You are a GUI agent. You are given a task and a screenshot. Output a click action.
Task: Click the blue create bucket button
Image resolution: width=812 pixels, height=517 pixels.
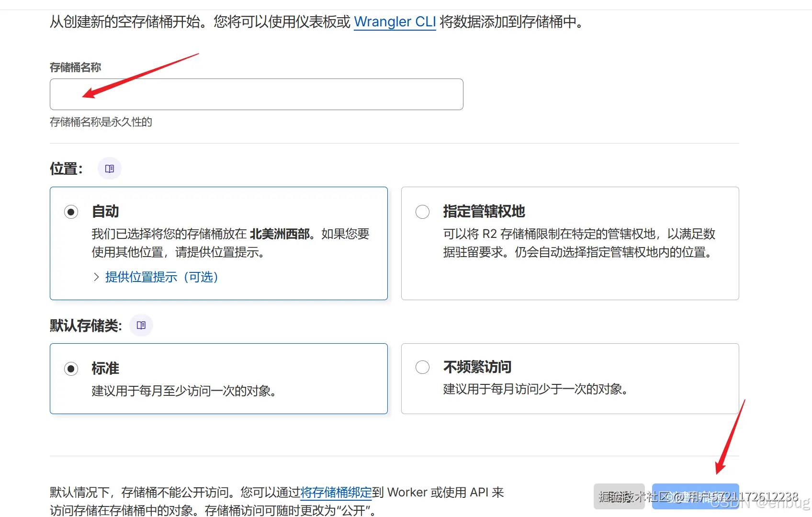pyautogui.click(x=696, y=496)
